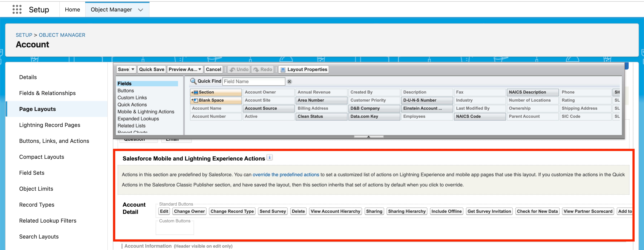Open the Save dropdown arrow
Image resolution: width=644 pixels, height=250 pixels.
tap(133, 70)
